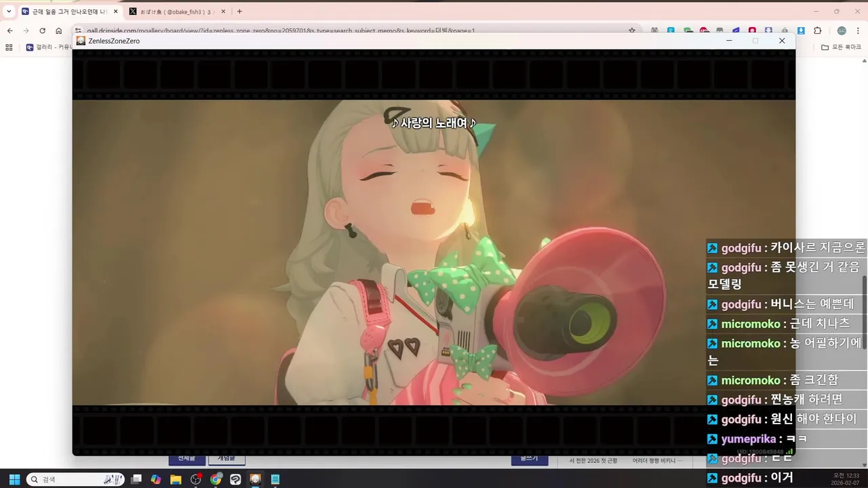Reload the page in Chrome
The height and width of the screenshot is (488, 868).
tap(42, 30)
